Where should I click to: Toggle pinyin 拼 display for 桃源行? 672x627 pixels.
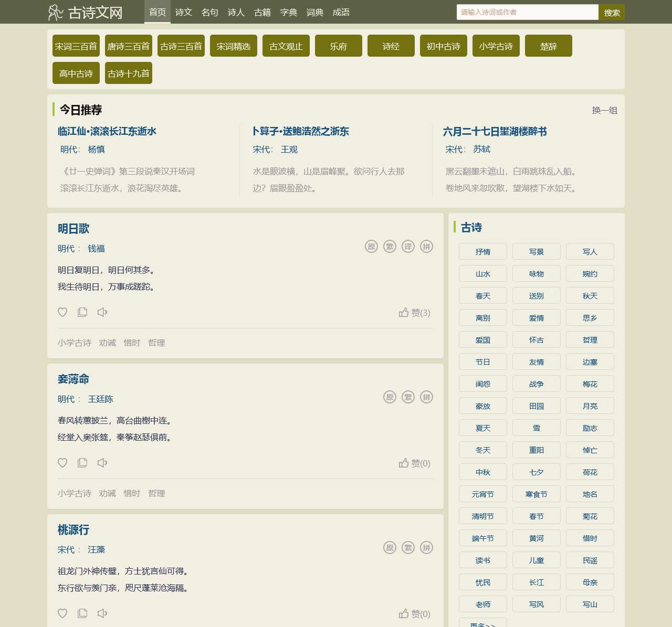[x=426, y=547]
